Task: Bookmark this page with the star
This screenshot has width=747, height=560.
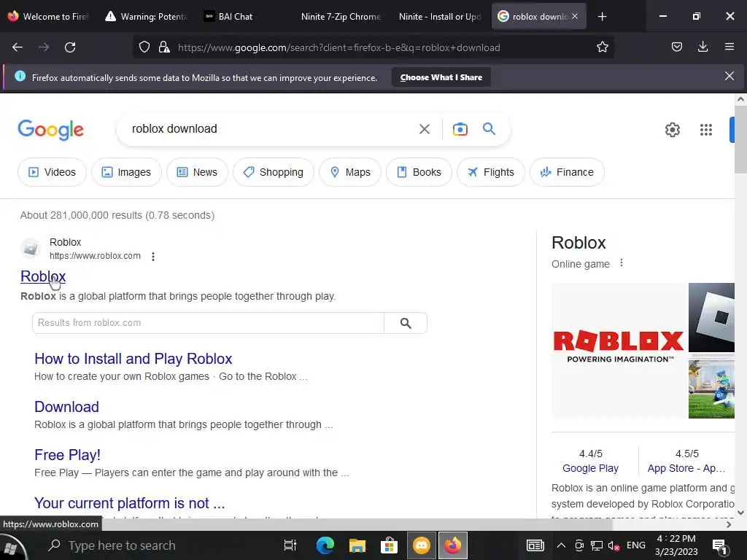Action: (x=602, y=47)
